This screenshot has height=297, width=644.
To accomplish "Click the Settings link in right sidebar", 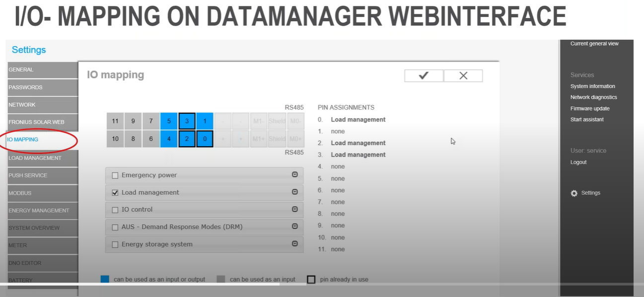I will tap(591, 193).
